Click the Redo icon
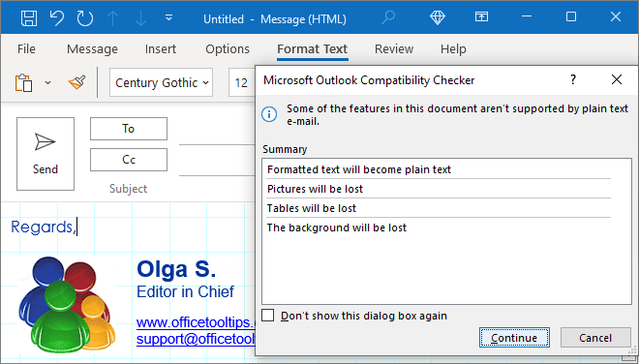This screenshot has width=639, height=364. click(x=85, y=18)
